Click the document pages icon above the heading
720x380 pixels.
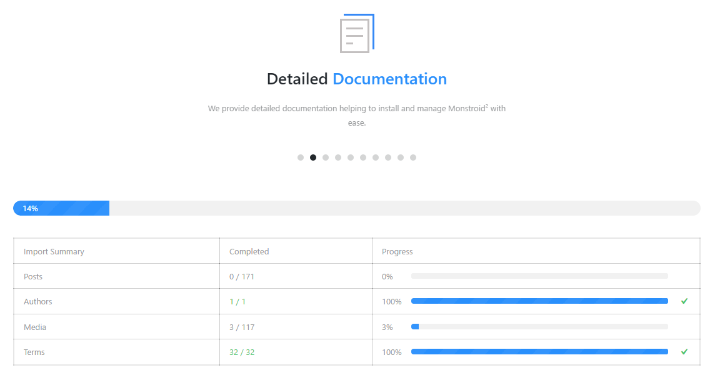[x=357, y=34]
